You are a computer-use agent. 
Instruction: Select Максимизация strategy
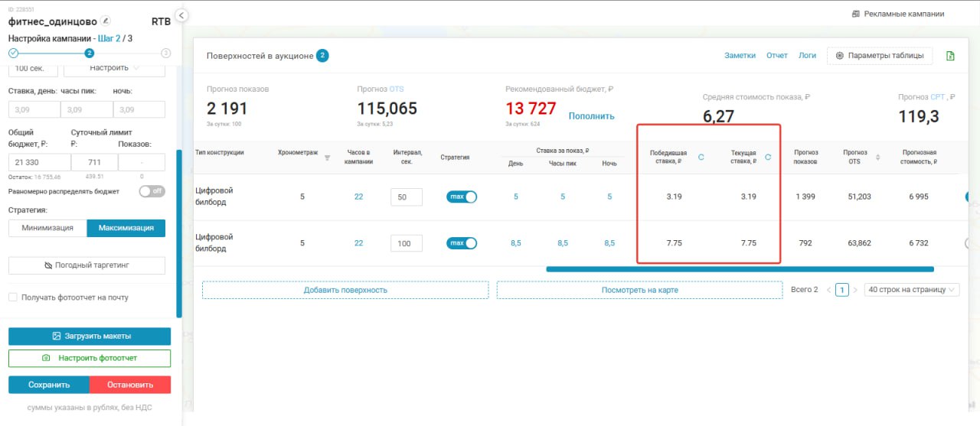click(126, 228)
